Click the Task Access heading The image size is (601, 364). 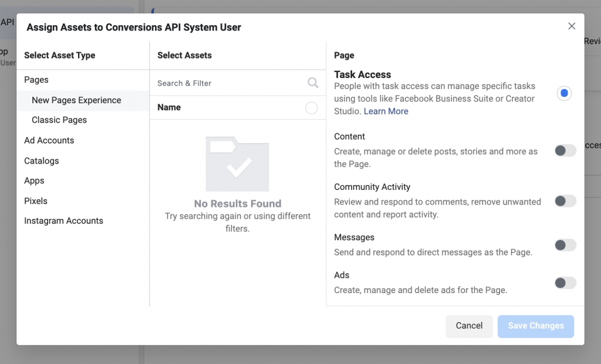[x=362, y=74]
